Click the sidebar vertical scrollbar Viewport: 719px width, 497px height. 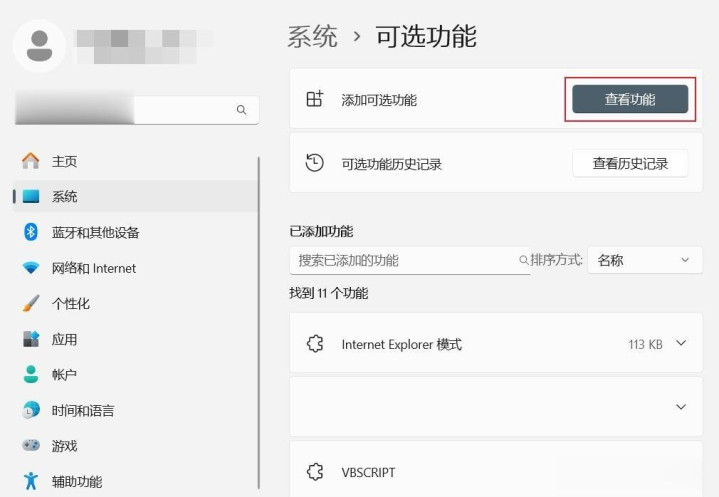point(259,323)
